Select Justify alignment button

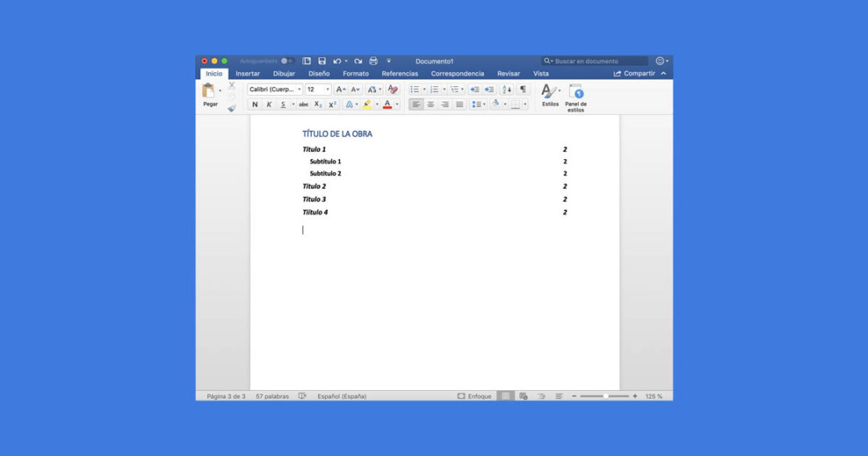click(460, 105)
